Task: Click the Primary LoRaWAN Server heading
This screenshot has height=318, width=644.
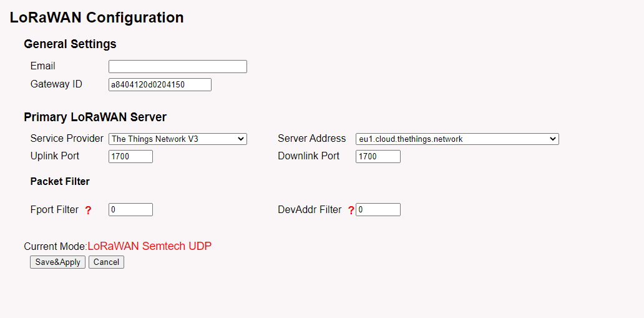Action: (x=95, y=117)
